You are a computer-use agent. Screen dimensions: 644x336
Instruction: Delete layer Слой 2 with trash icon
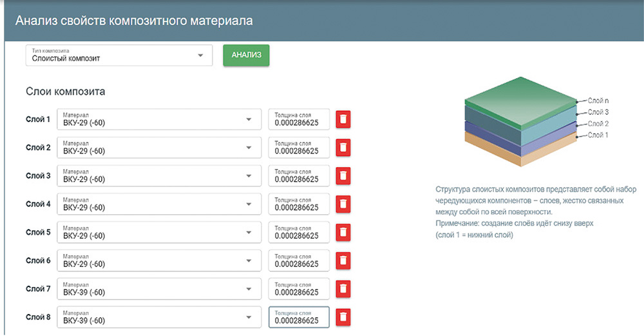(343, 148)
